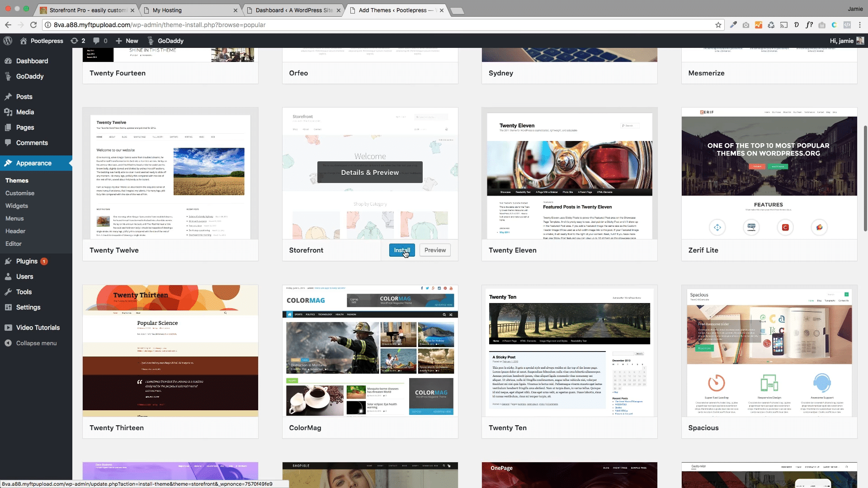Screen dimensions: 868x488
Task: Click the eyedropper extension icon
Action: click(733, 25)
